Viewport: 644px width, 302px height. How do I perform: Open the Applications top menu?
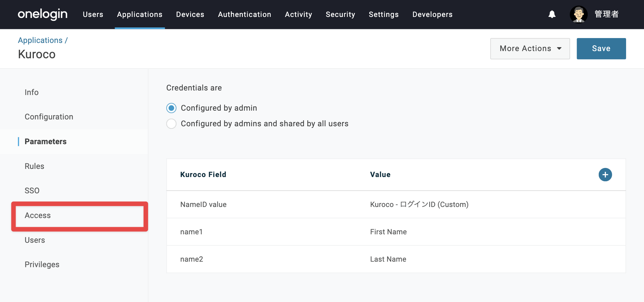tap(140, 14)
